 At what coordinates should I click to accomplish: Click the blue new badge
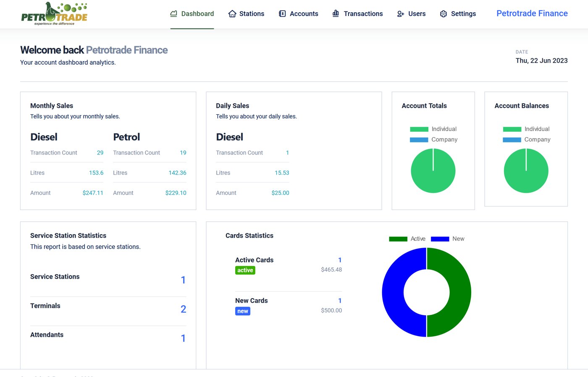pos(243,311)
